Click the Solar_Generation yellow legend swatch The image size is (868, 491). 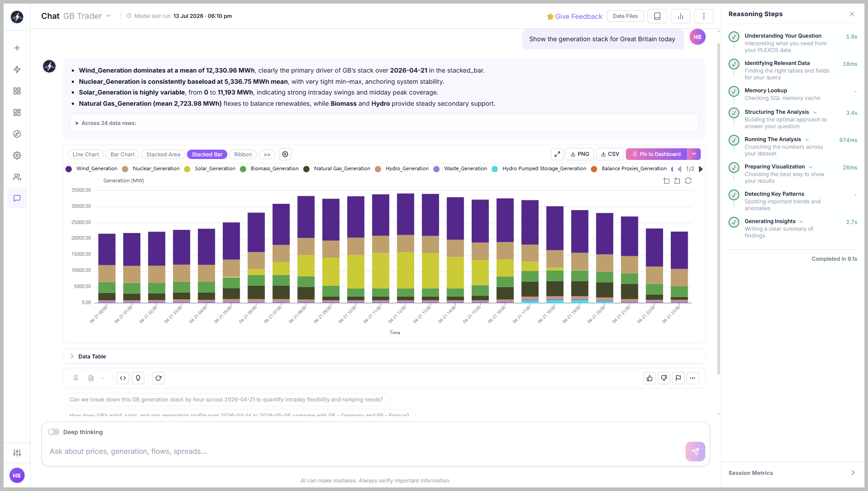point(187,169)
